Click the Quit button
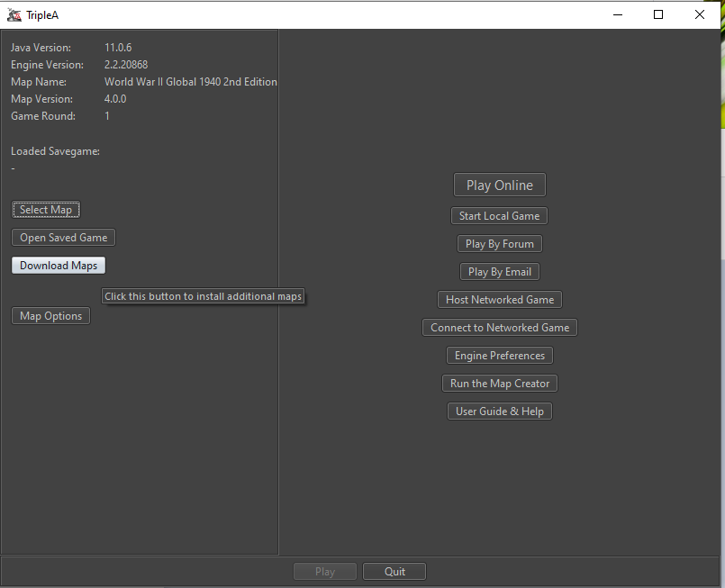The width and height of the screenshot is (725, 588). coord(394,572)
